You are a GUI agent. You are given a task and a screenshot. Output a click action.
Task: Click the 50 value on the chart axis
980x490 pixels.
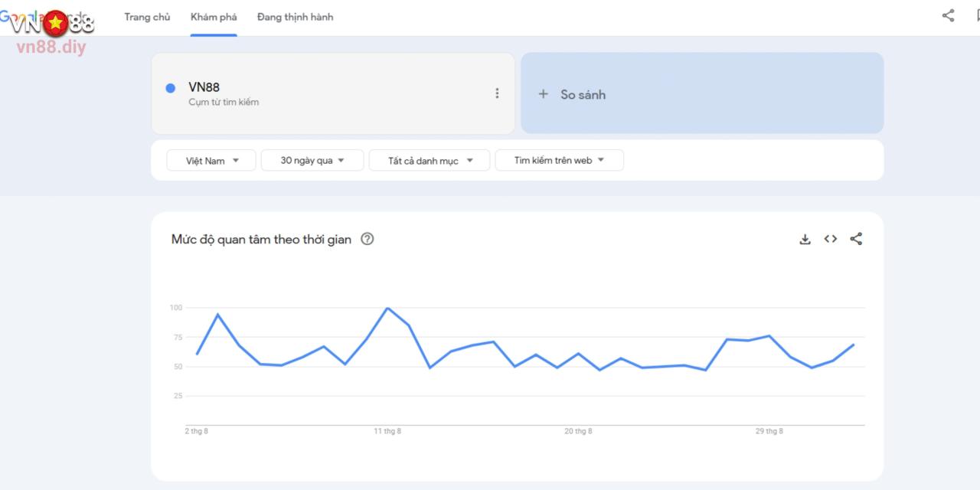pyautogui.click(x=178, y=367)
